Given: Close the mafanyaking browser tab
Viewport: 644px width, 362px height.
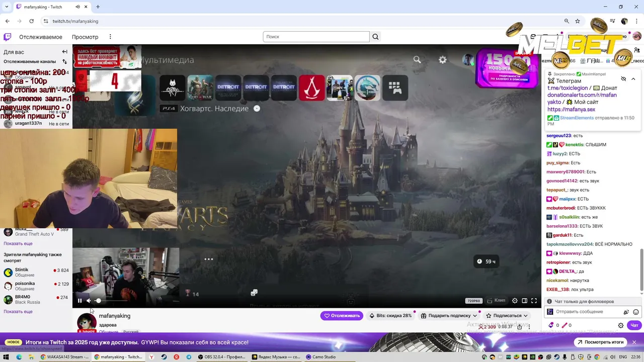Looking at the screenshot, I should pyautogui.click(x=87, y=7).
